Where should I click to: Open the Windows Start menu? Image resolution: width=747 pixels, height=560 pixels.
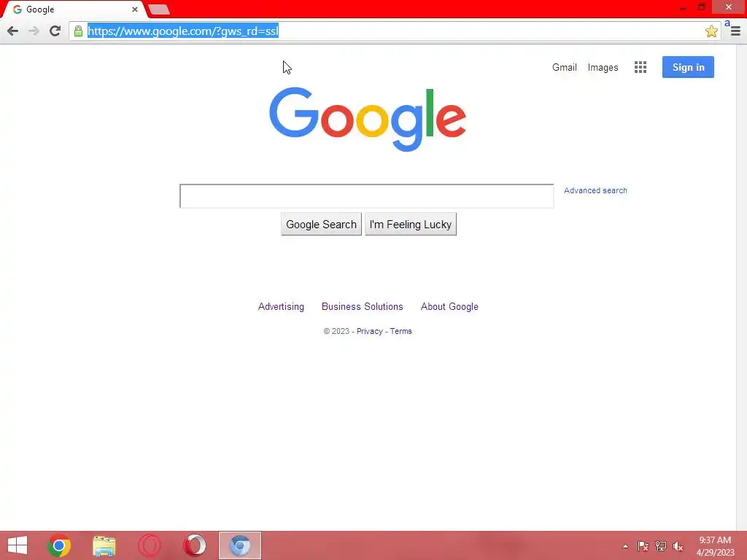click(x=18, y=545)
